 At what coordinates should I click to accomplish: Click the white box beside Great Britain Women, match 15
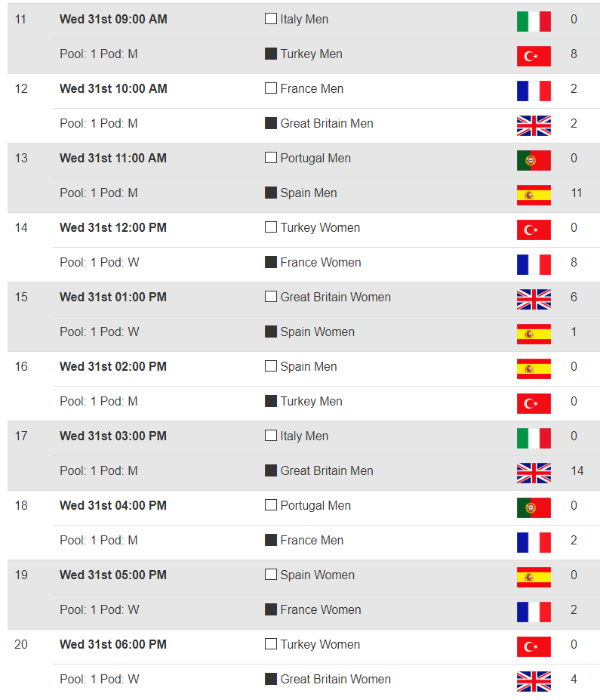point(271,297)
